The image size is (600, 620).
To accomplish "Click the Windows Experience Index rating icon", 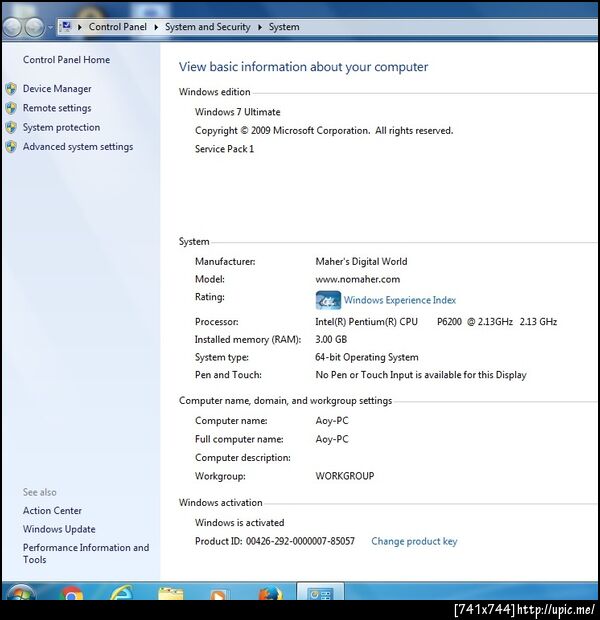I will point(328,300).
